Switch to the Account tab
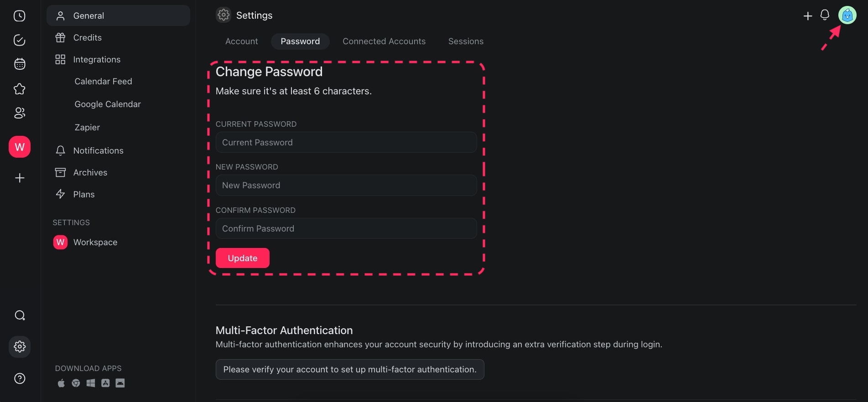The image size is (868, 402). (x=241, y=41)
